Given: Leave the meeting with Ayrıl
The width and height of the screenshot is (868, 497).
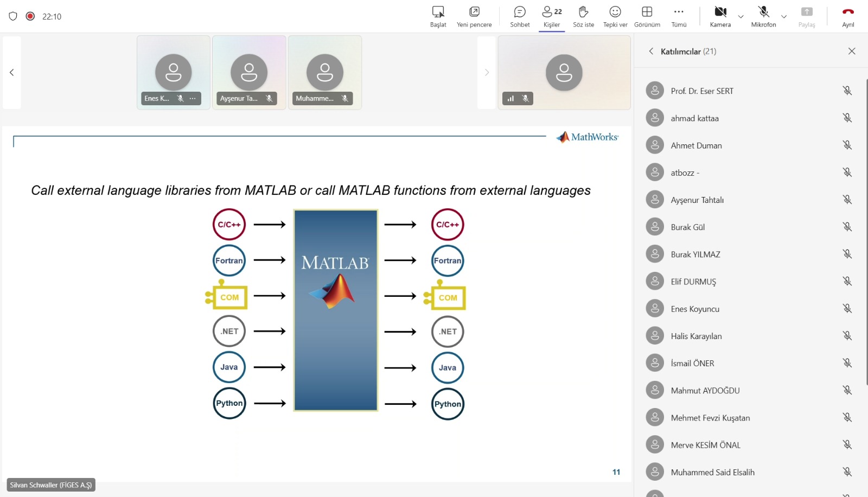Looking at the screenshot, I should (x=848, y=16).
